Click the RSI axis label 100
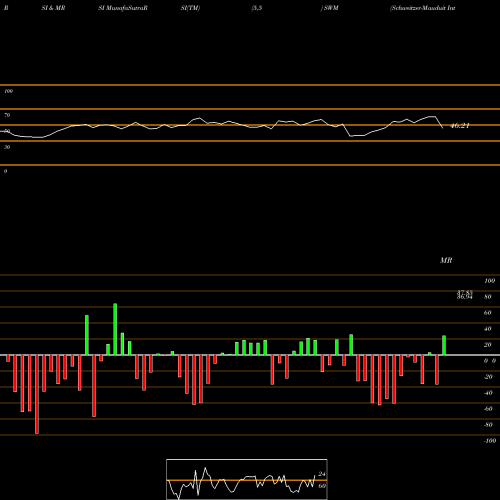This screenshot has width=500, height=500. click(8, 91)
